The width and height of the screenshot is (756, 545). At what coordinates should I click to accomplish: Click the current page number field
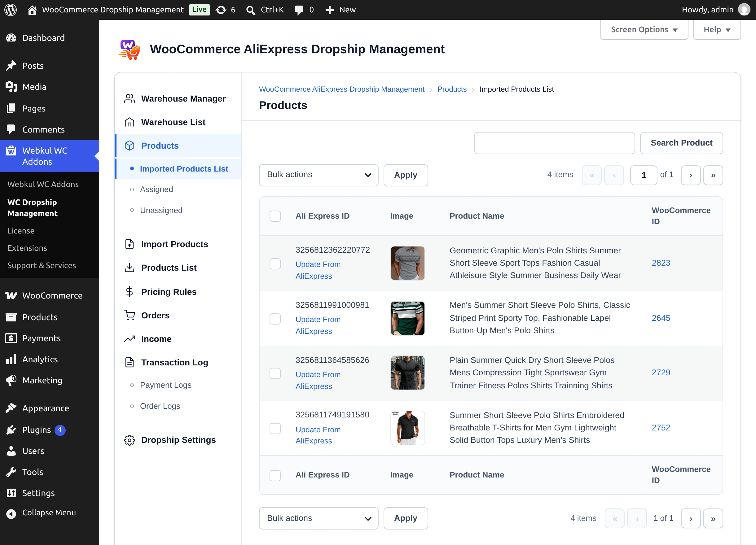click(x=644, y=175)
